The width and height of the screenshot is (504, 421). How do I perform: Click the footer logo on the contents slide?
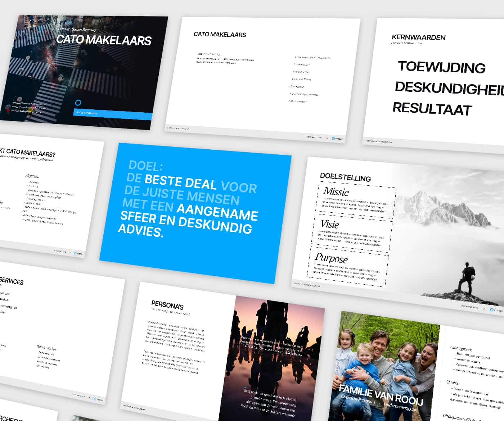[x=337, y=139]
